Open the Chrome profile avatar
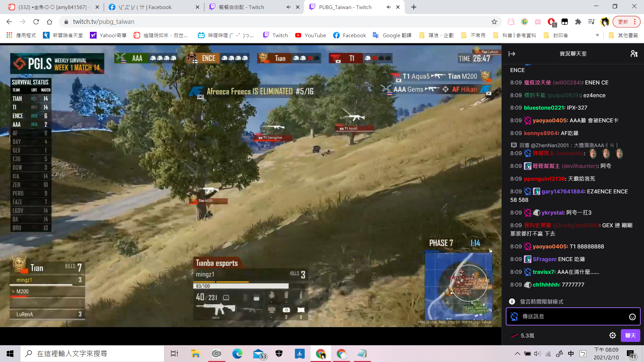Image resolution: width=644 pixels, height=362 pixels. 605,22
